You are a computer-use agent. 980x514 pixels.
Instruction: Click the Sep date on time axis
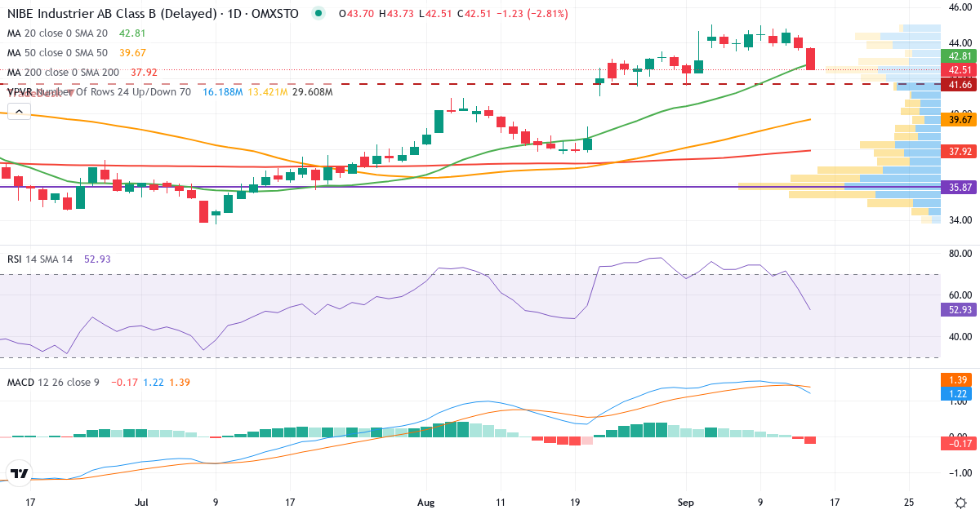pyautogui.click(x=686, y=502)
